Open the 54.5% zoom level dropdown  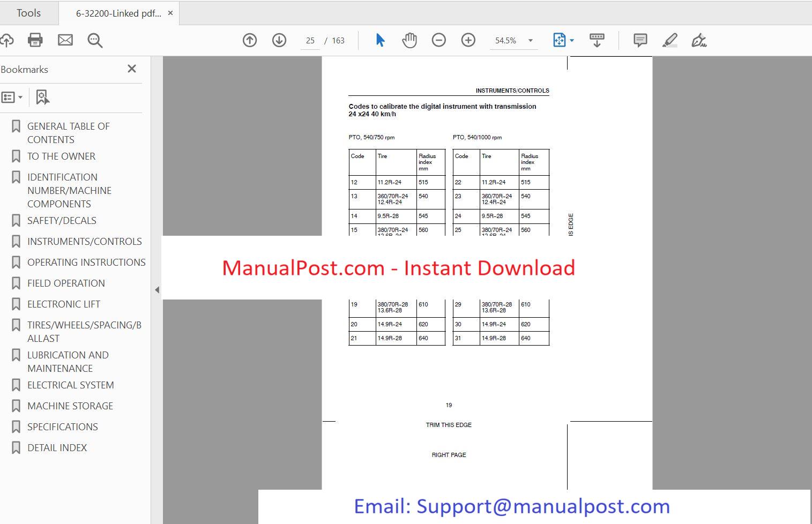point(531,41)
